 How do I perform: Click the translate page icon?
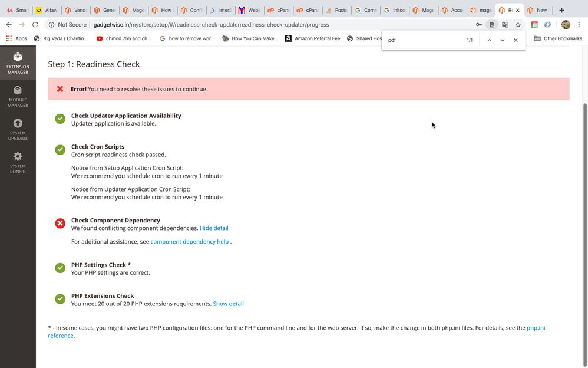pyautogui.click(x=505, y=24)
